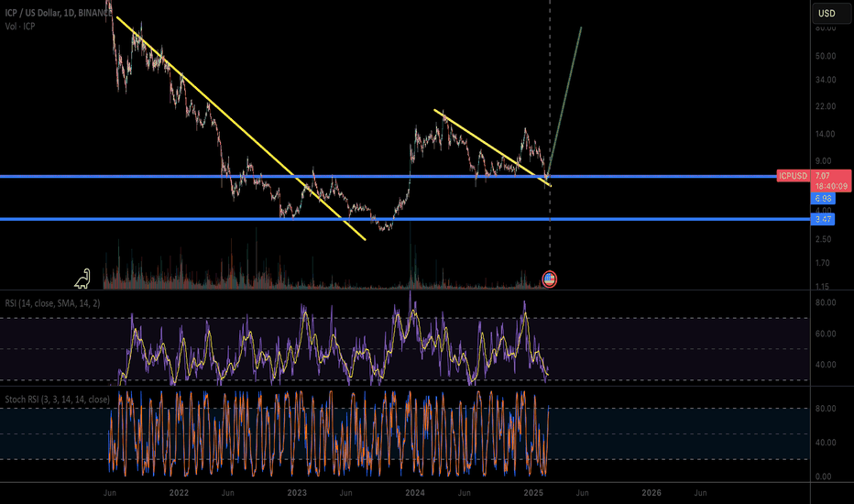Click the 2022 label on time axis
This screenshot has height=504, width=854.
pyautogui.click(x=179, y=493)
